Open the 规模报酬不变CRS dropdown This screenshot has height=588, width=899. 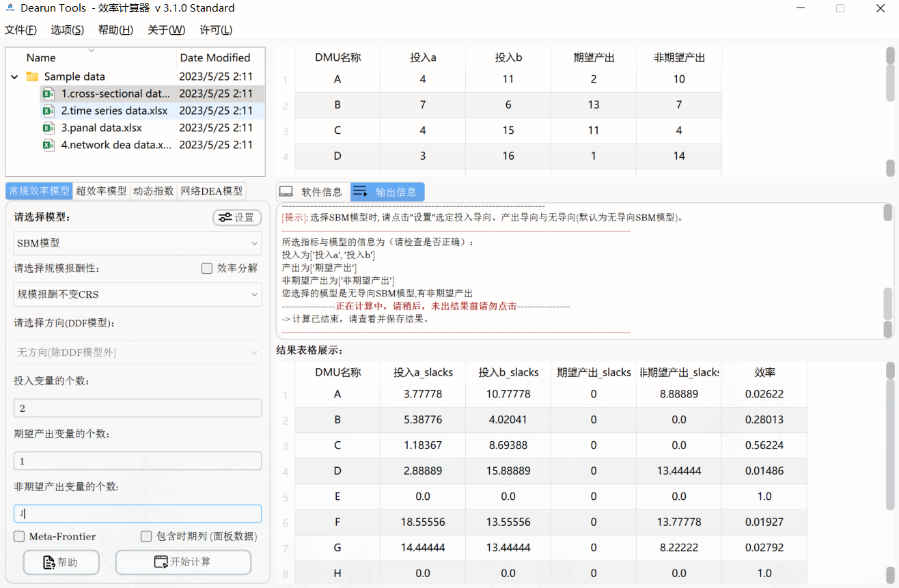[x=137, y=294]
